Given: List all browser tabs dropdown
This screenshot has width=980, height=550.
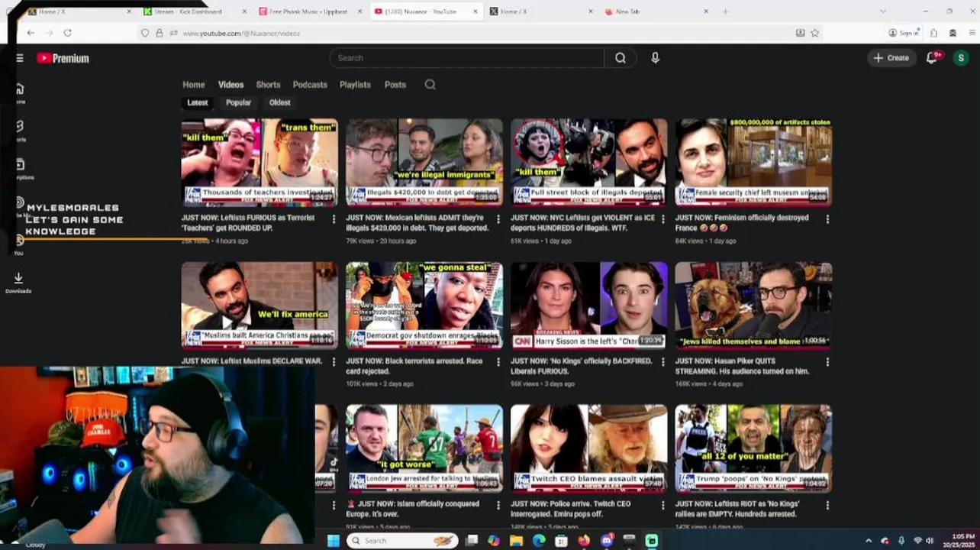Looking at the screenshot, I should (x=883, y=11).
